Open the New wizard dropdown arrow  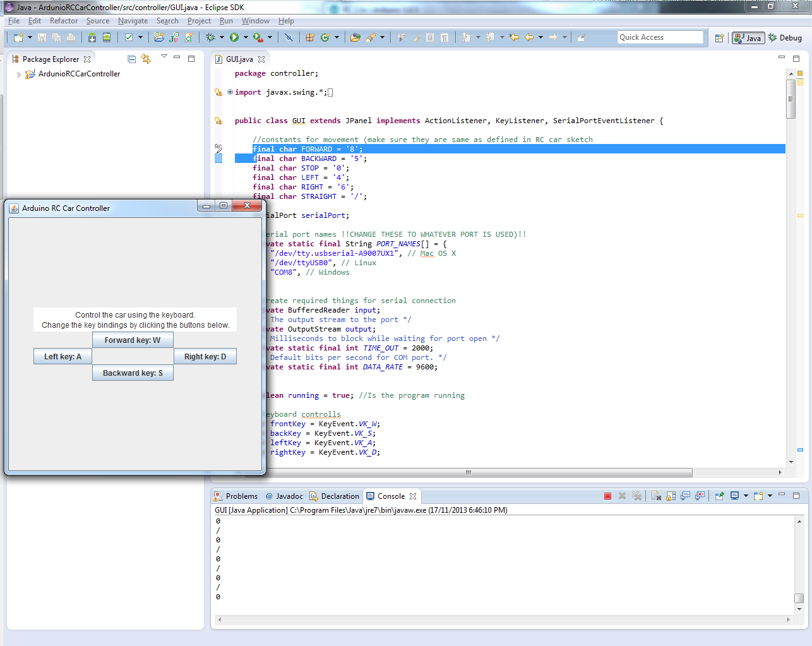30,38
